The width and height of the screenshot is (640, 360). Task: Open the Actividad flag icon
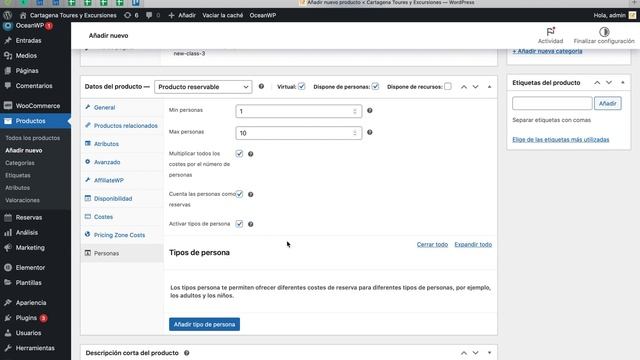click(550, 31)
